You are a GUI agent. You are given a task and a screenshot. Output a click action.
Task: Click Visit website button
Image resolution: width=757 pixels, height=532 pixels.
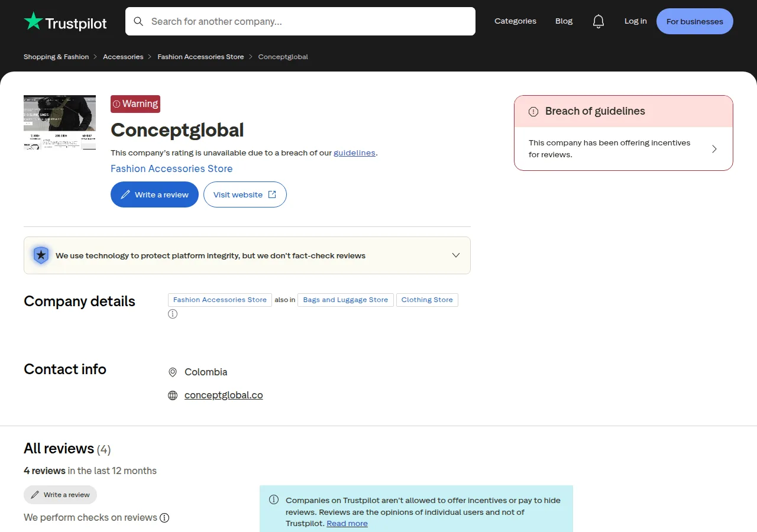(x=245, y=194)
